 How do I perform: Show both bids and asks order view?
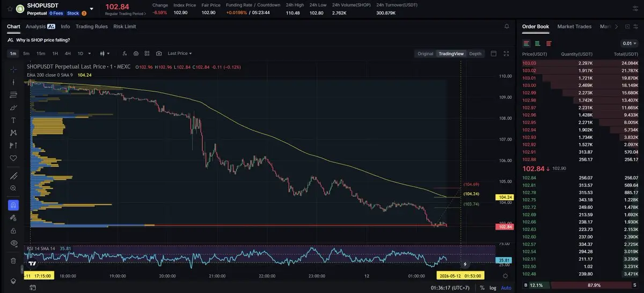pos(526,43)
